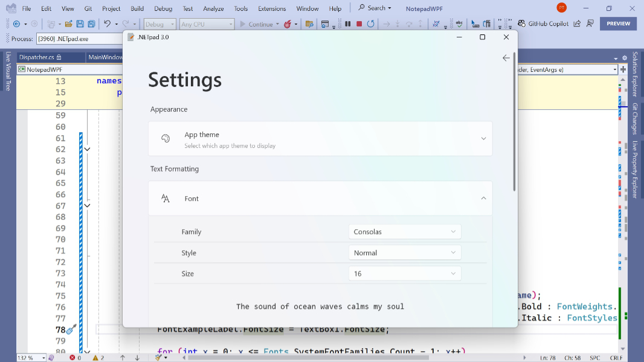This screenshot has height=362, width=644.
Task: Click the App theme palette icon
Action: pos(165,138)
